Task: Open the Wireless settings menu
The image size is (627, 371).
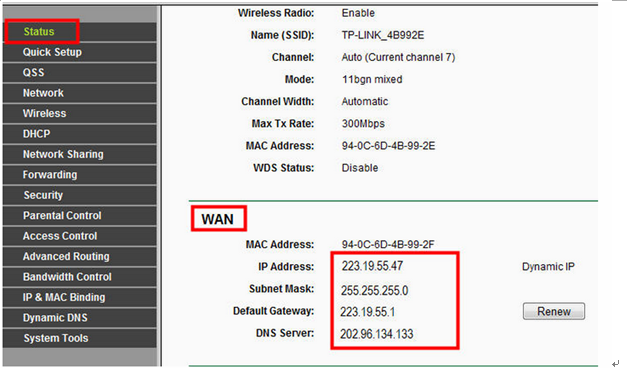Action: pyautogui.click(x=44, y=113)
